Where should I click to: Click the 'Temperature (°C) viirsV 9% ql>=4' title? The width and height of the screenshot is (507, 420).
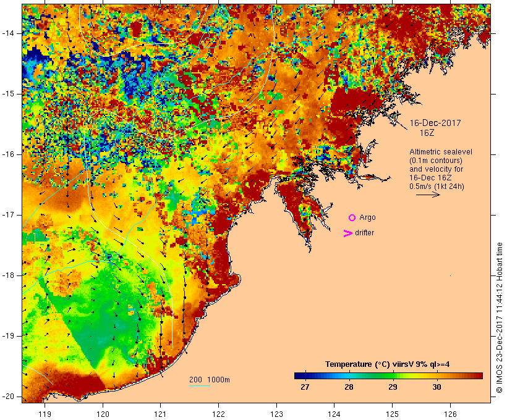(388, 364)
